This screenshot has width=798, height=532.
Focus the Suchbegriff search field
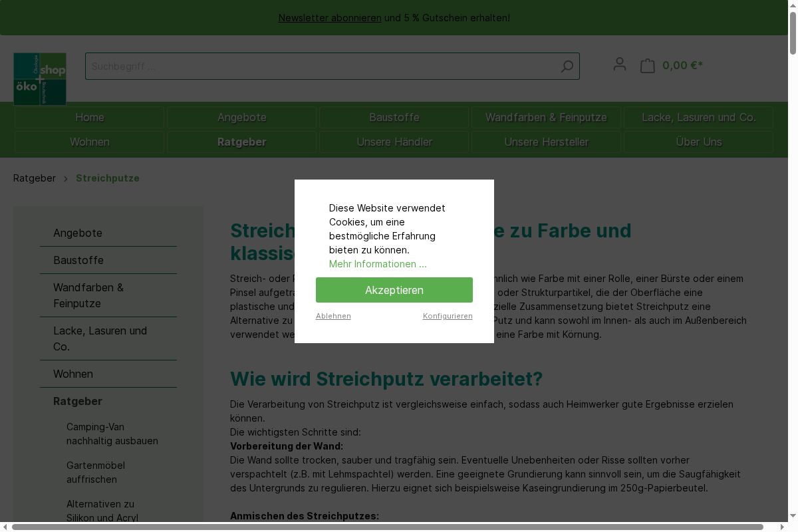tap(319, 66)
